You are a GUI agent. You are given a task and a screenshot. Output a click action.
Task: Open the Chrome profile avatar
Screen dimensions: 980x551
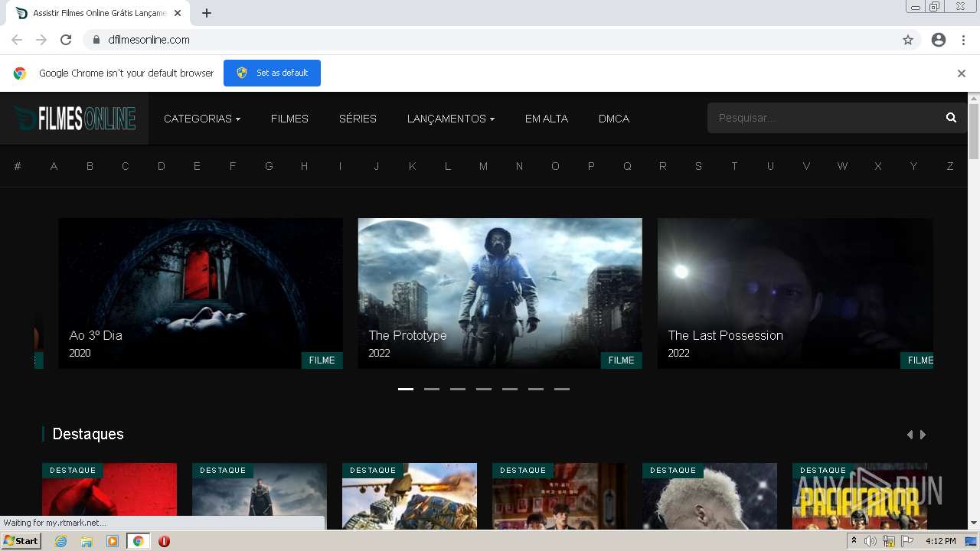(939, 40)
